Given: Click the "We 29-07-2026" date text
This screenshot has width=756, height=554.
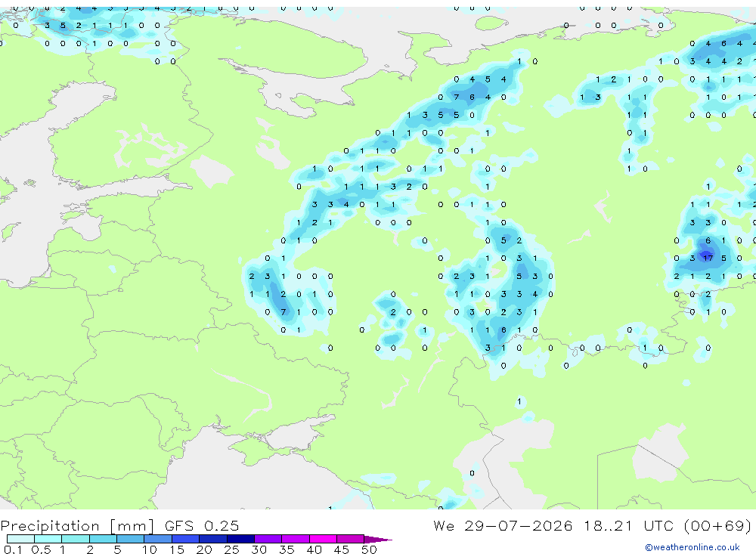Looking at the screenshot, I should click(503, 525).
